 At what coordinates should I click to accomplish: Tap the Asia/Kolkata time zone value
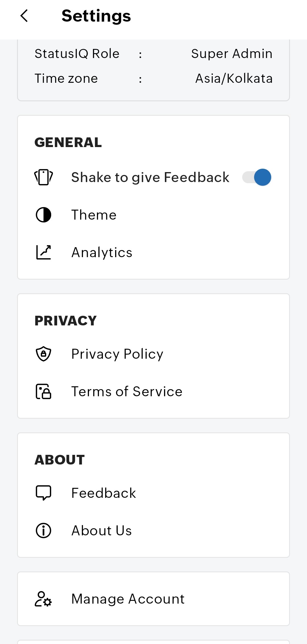click(234, 79)
